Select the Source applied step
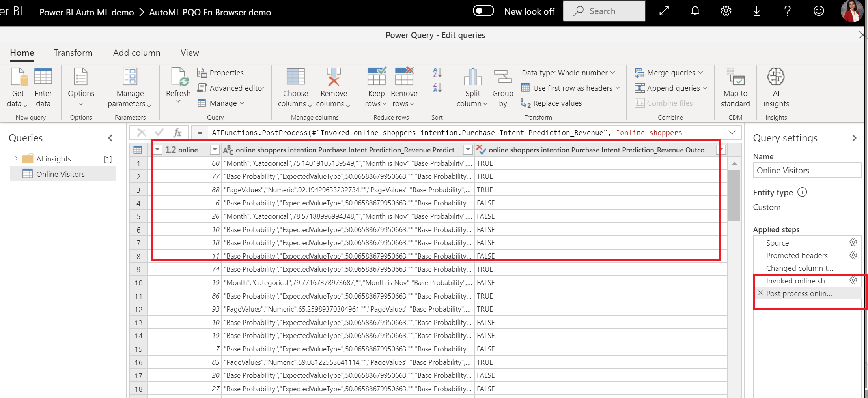 click(x=777, y=243)
